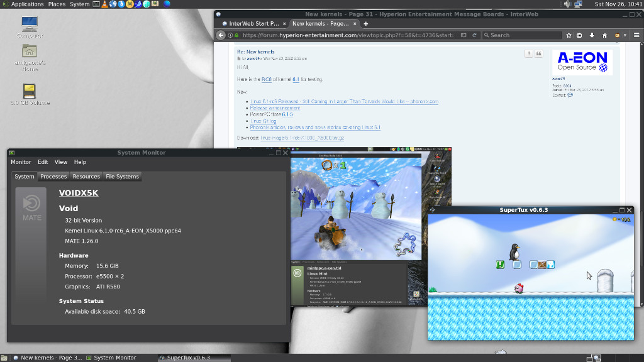Launch the postage stamp mail icon in panel
This screenshot has width=644, height=362.
click(x=155, y=4)
